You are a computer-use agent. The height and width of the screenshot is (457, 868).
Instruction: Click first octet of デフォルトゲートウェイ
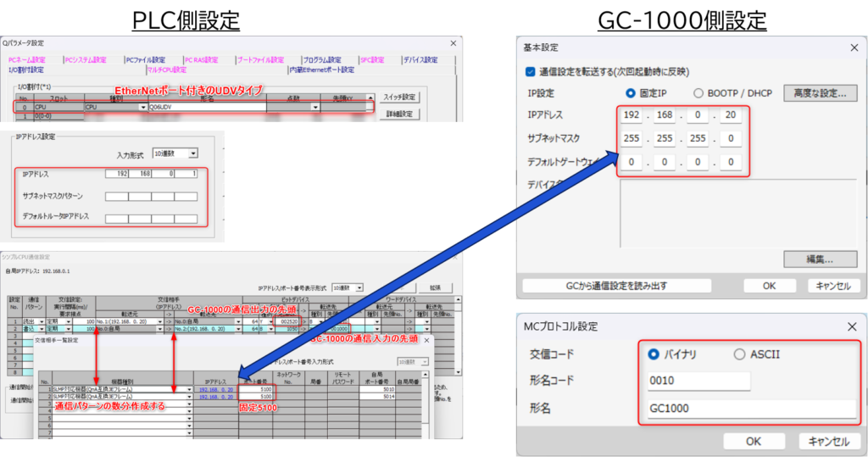tap(631, 162)
